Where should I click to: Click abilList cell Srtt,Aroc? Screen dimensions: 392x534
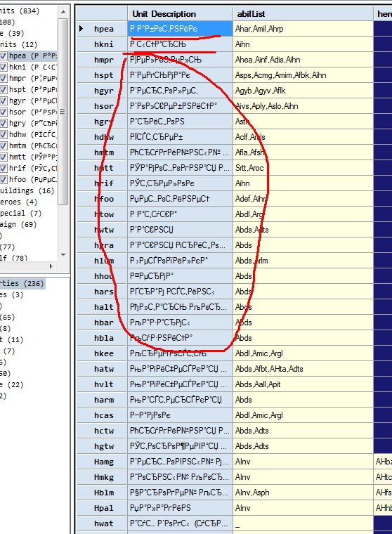coord(303,168)
